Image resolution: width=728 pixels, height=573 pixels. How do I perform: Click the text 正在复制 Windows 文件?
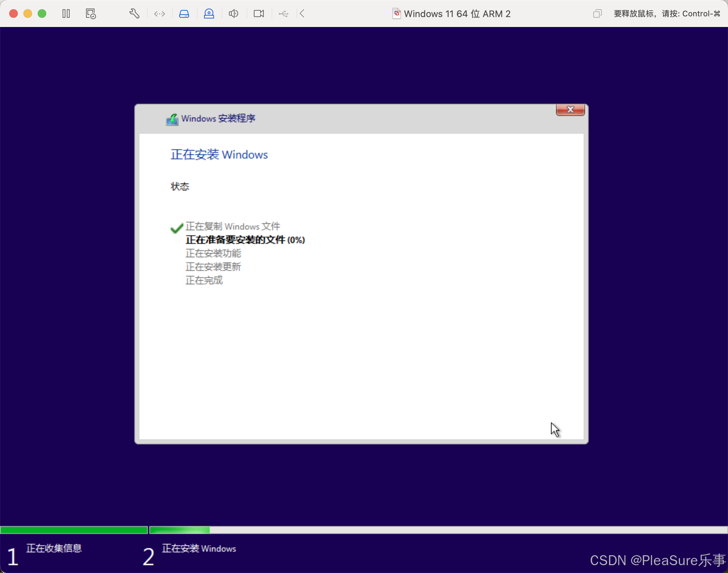coord(233,226)
